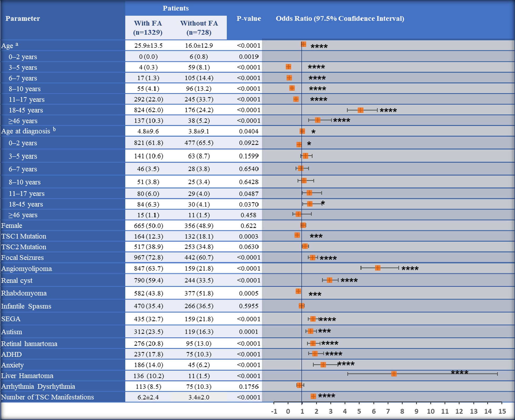Screen dimensions: 515x420
Task: Click the P-value '0.1599'
Action: pos(249,156)
